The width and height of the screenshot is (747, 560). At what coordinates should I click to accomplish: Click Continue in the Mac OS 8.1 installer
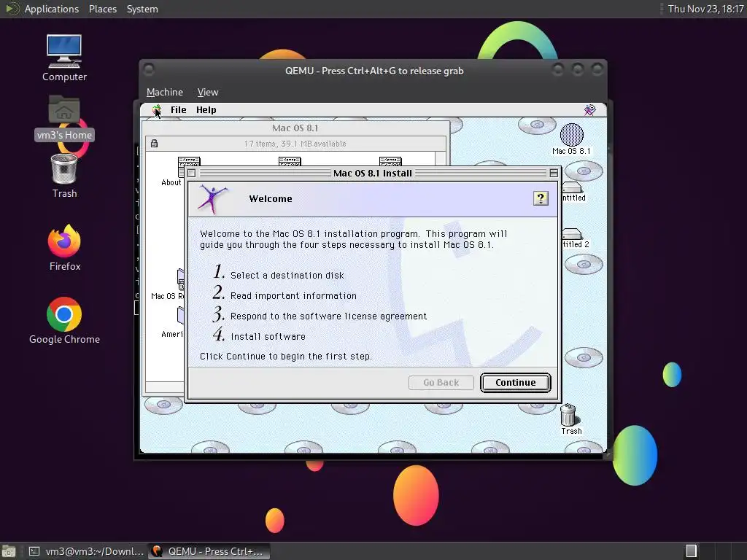[516, 382]
